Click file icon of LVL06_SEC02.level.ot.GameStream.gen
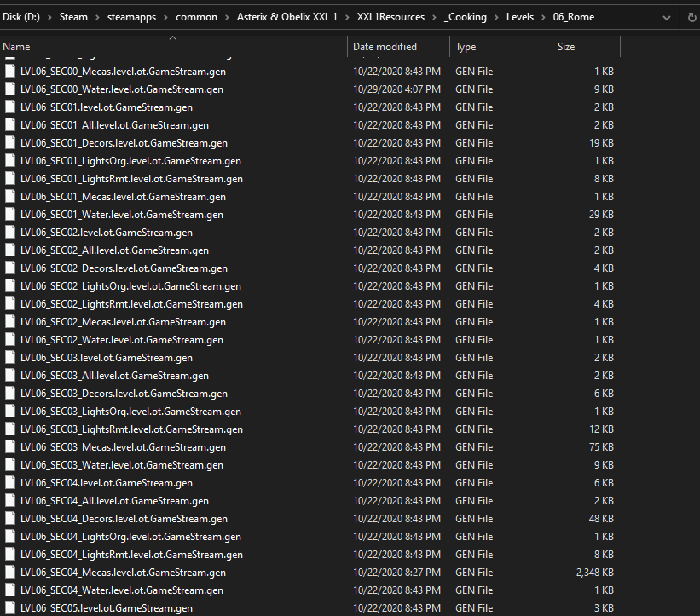The image size is (700, 616). pyautogui.click(x=10, y=233)
